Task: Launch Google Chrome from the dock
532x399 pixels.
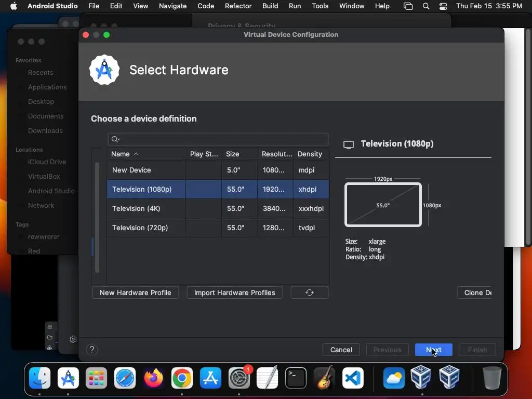Action: click(x=182, y=378)
